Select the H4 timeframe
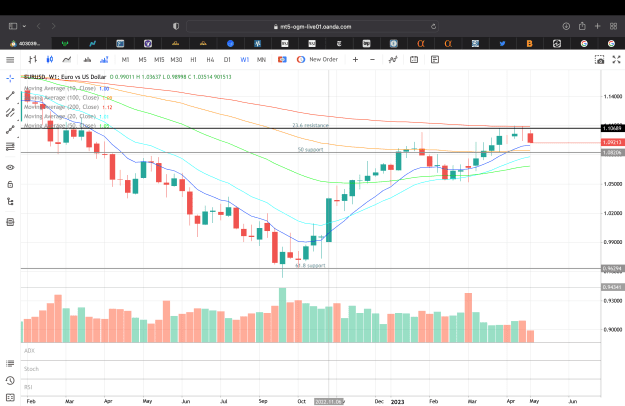Screen dimensions: 625x406 tap(210, 59)
